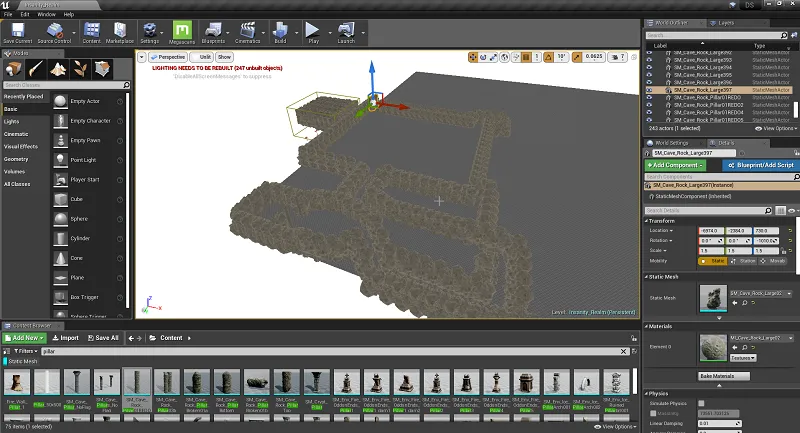Open the Cinematics toolbar icon
800x433 pixels.
click(247, 31)
